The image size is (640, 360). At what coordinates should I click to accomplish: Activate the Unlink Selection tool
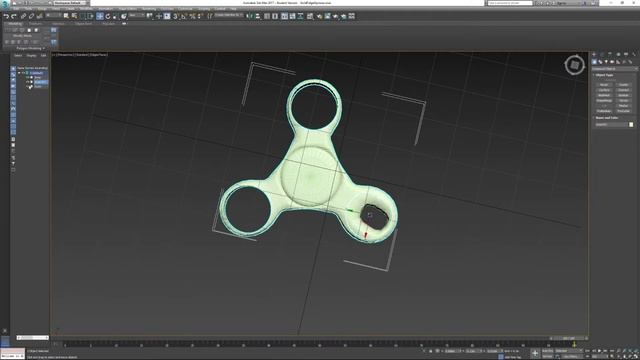[x=31, y=16]
